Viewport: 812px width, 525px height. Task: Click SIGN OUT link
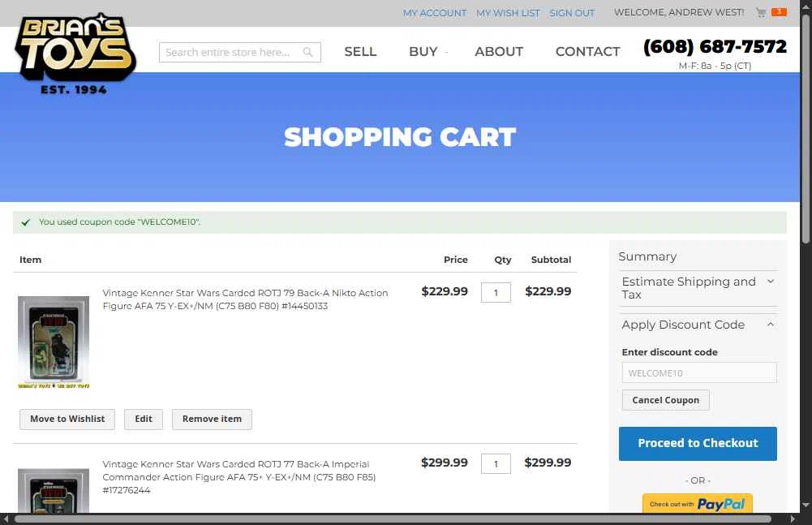(572, 13)
